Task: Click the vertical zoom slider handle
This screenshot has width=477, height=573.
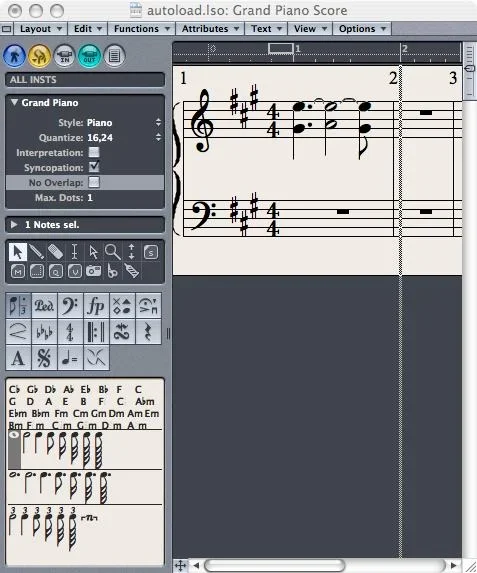Action: pos(470,68)
